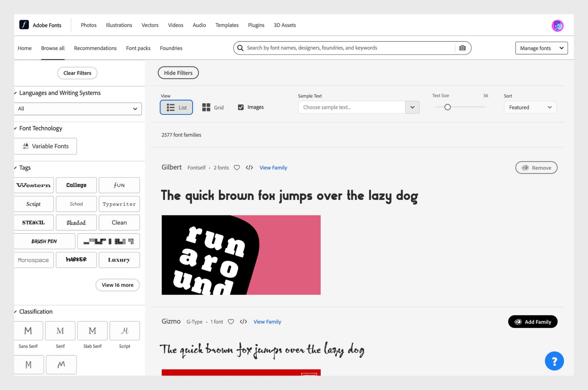Click View Family link for Gilbert
The width and height of the screenshot is (588, 390).
(273, 167)
